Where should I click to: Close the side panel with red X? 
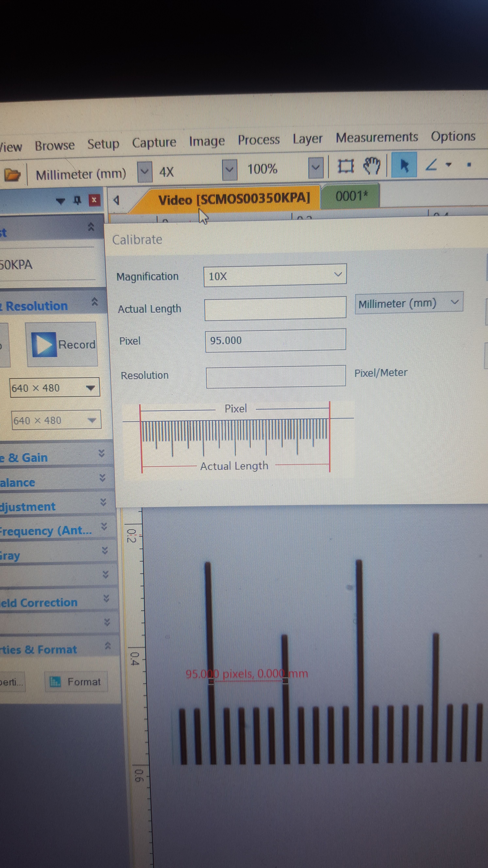pos(94,200)
